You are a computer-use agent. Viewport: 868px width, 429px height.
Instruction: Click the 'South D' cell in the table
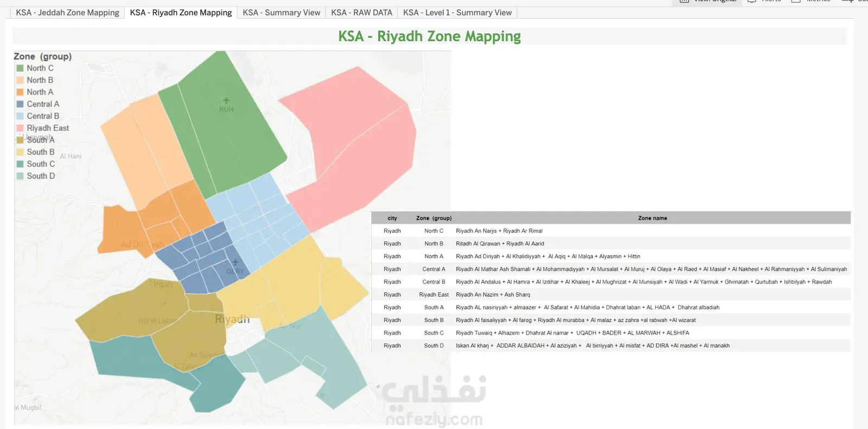click(434, 346)
